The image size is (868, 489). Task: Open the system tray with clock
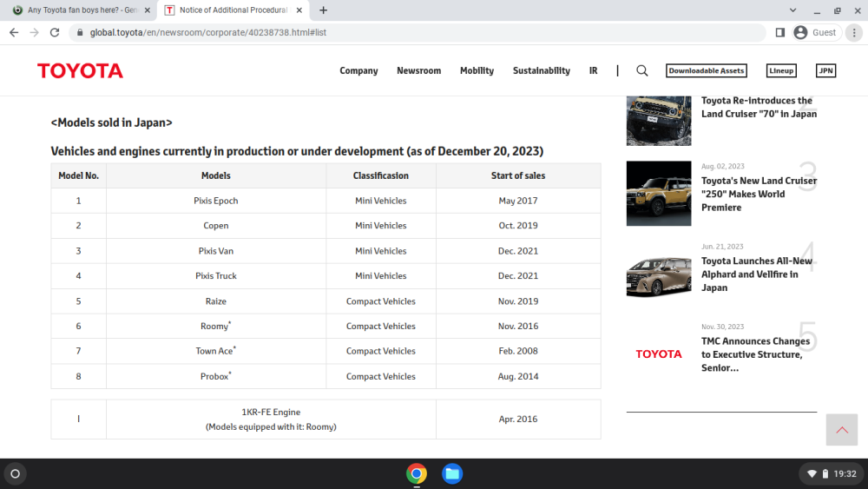(x=832, y=473)
